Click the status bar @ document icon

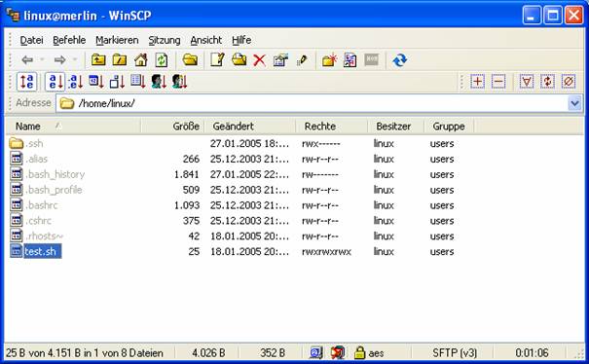point(316,352)
